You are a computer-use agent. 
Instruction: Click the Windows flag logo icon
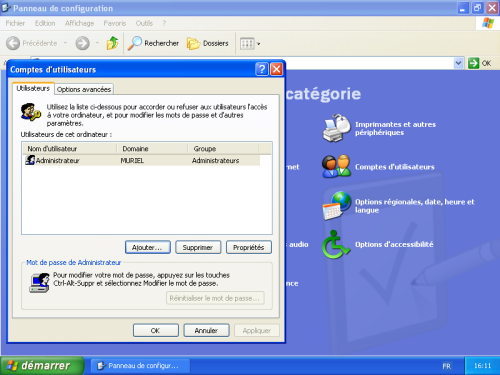[x=488, y=23]
